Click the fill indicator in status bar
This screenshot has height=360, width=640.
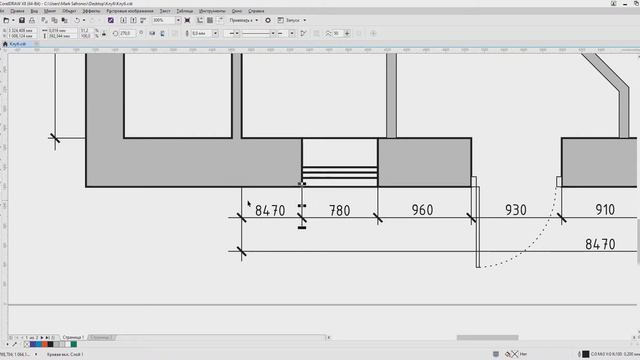click(514, 354)
